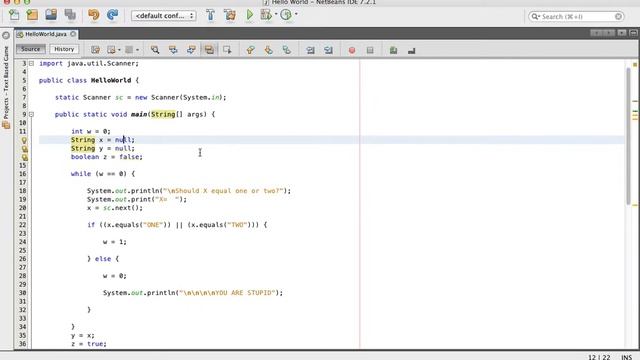Create a New File from toolbar
This screenshot has width=640, height=360.
coord(14,15)
